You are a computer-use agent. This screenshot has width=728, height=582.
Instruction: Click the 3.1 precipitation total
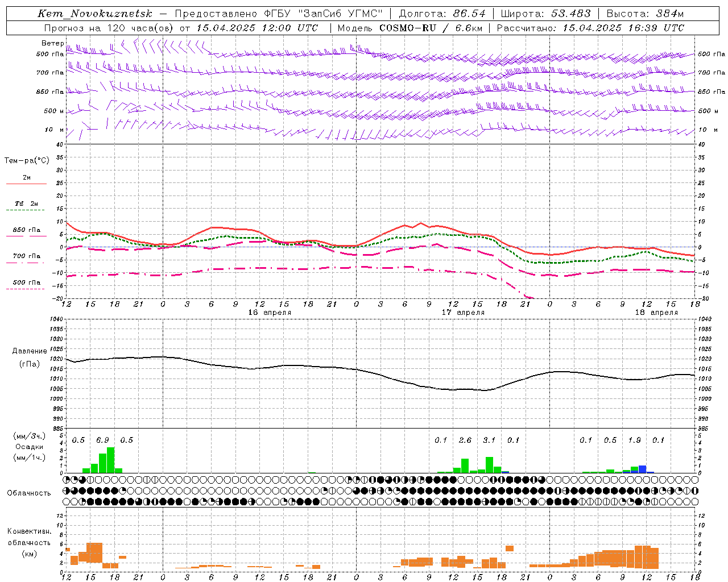point(489,440)
